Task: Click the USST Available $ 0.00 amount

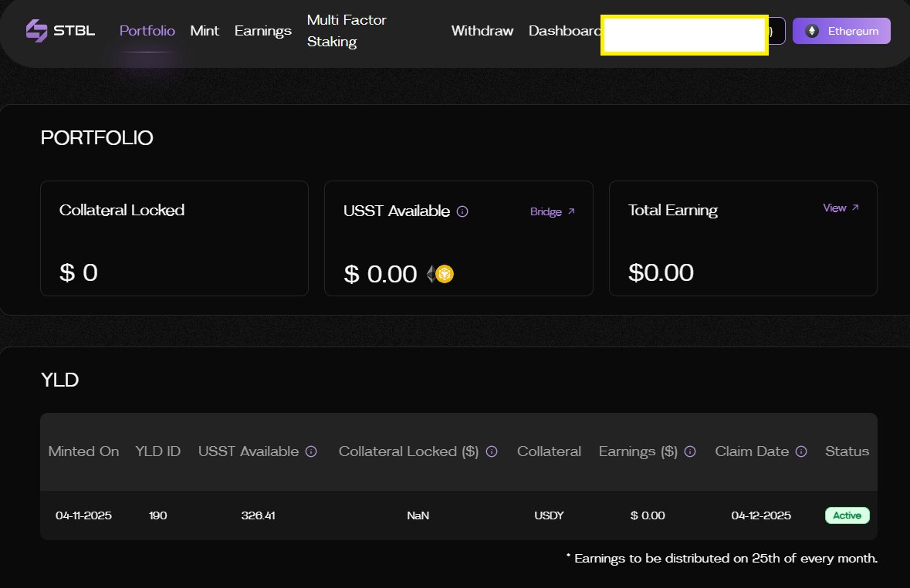Action: (x=381, y=274)
